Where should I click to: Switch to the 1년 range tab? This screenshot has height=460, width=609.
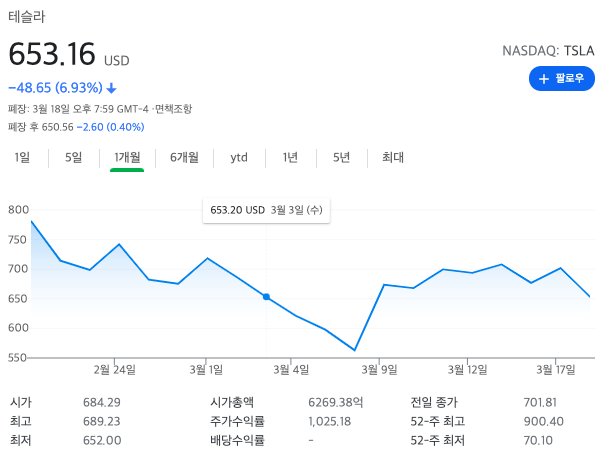[x=290, y=157]
